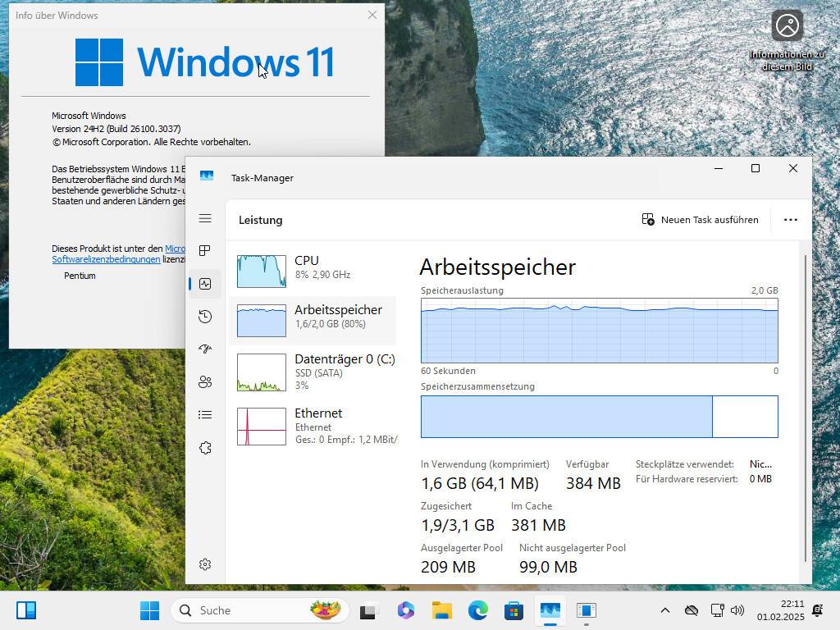
Task: Launch Microsoft Edge from the taskbar
Action: (x=478, y=610)
